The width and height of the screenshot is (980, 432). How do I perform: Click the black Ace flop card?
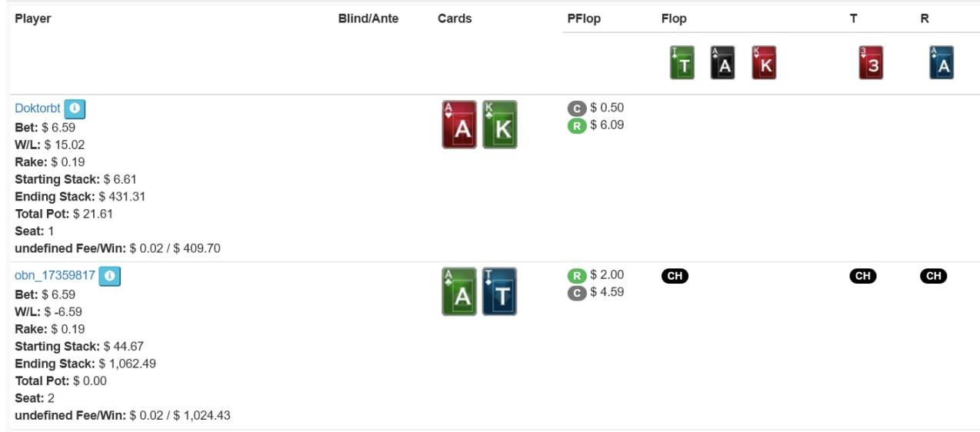click(x=722, y=63)
